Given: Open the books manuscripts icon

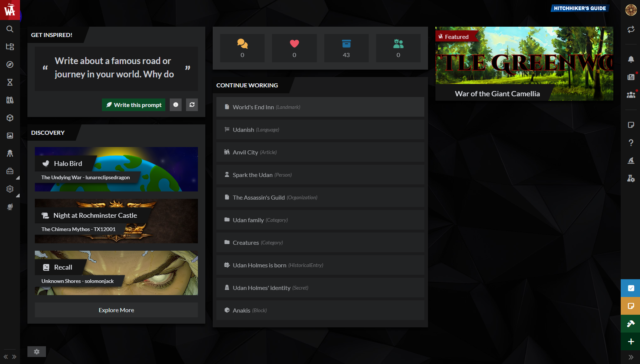Looking at the screenshot, I should click(10, 100).
